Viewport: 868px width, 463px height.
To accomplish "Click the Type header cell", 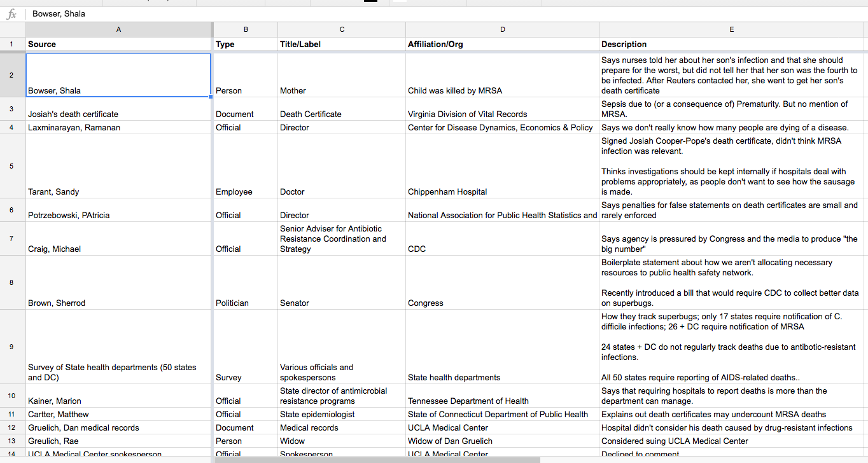I will (x=246, y=45).
